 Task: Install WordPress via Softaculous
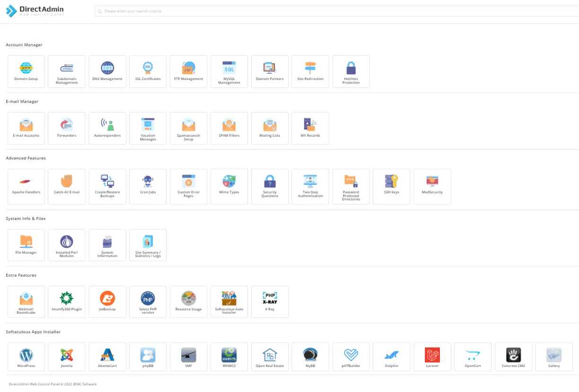tap(26, 357)
